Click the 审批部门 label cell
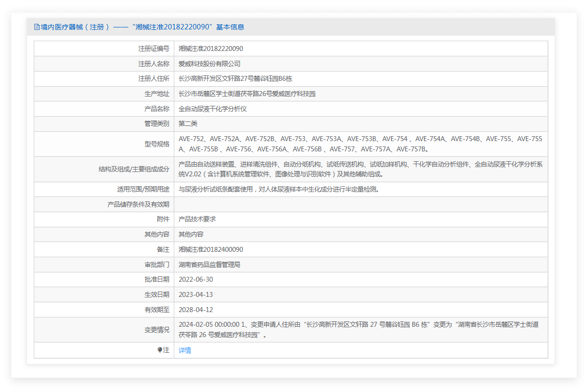Image resolution: width=588 pixels, height=389 pixels. point(104,265)
